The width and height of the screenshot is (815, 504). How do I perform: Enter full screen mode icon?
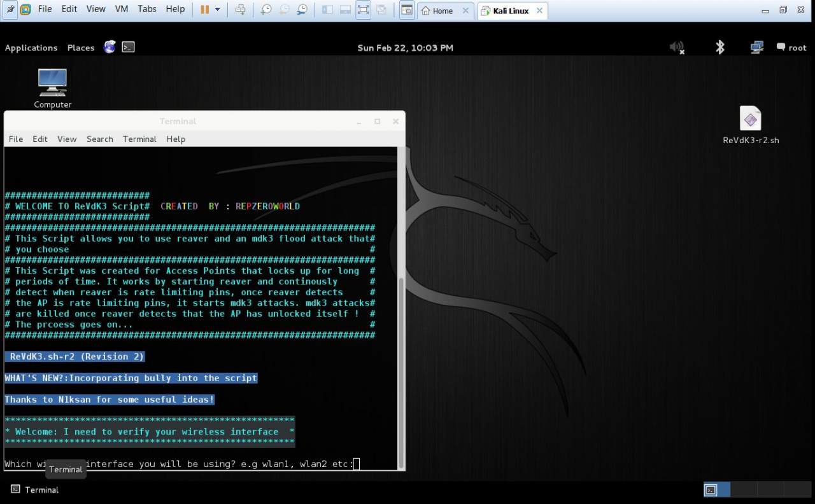(363, 10)
